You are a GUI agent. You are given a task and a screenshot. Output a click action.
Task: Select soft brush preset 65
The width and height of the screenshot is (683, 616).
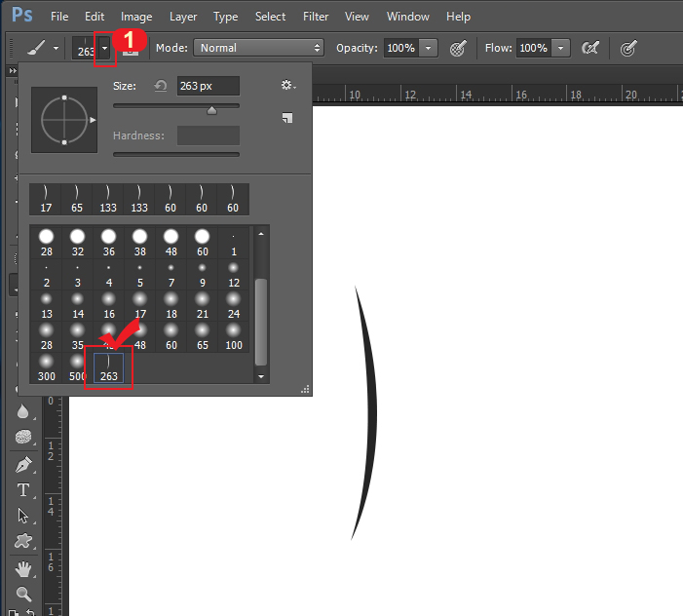pyautogui.click(x=202, y=336)
